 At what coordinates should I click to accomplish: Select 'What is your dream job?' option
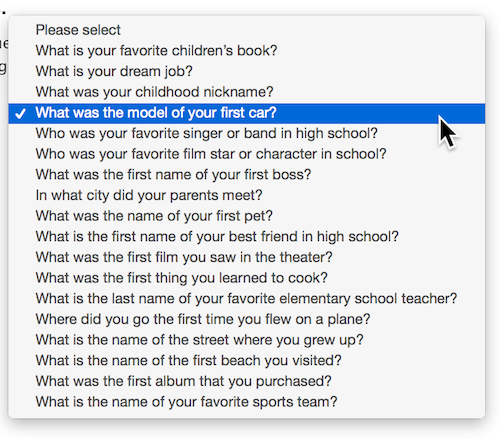point(247,71)
